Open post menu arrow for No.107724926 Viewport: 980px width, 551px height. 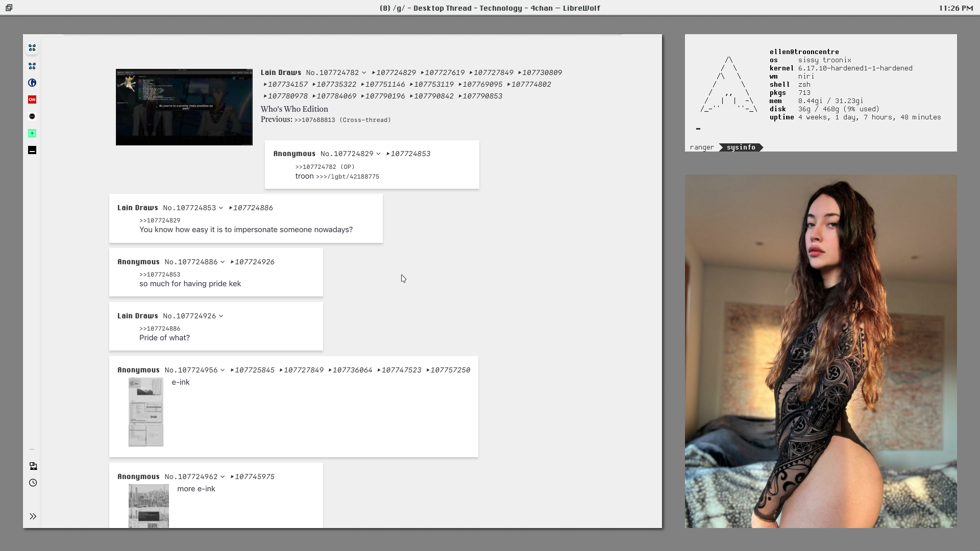click(221, 316)
